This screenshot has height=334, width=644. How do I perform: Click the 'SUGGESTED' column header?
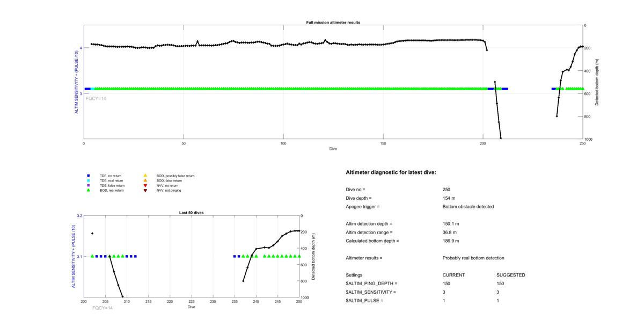[511, 275]
